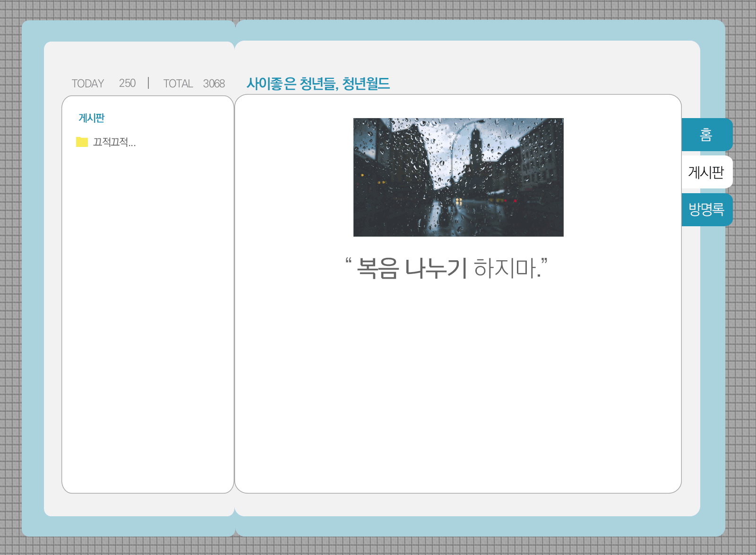This screenshot has height=555, width=756.
Task: Click the quote text 복음 나누기 하지마
Action: point(447,268)
